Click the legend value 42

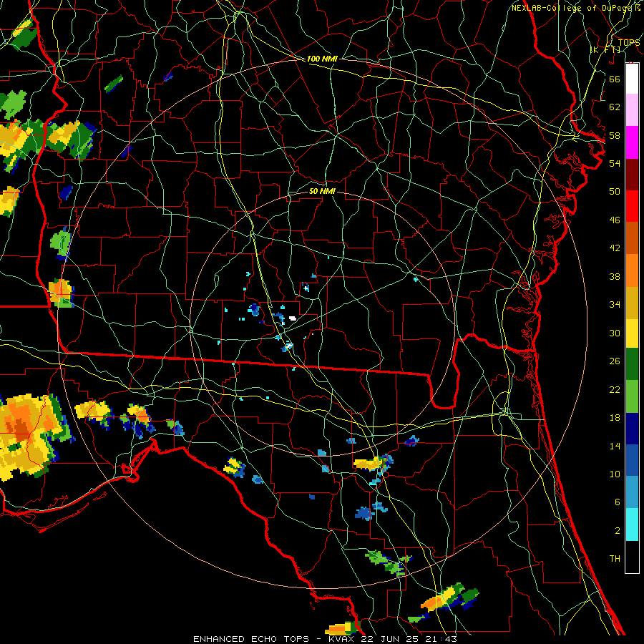point(615,248)
